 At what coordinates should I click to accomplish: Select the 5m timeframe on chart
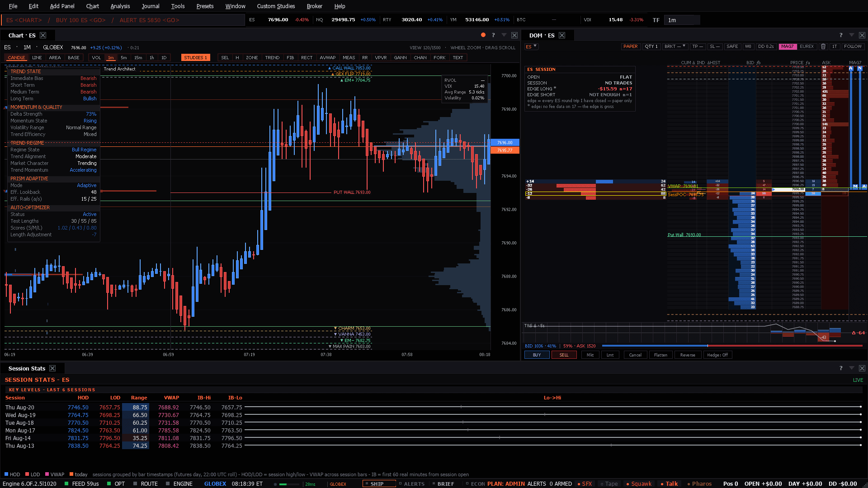coord(124,58)
